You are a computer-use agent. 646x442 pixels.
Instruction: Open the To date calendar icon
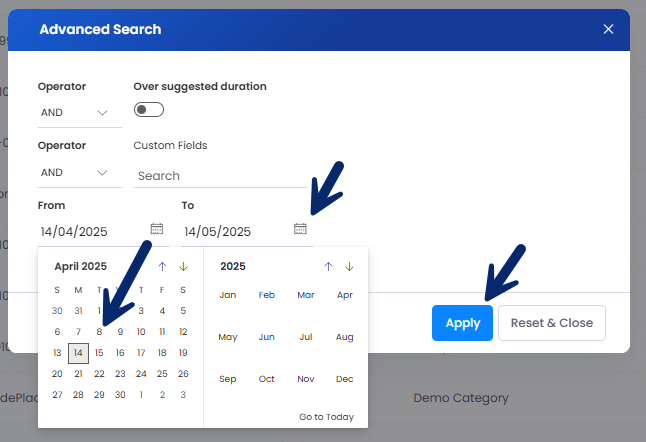click(300, 229)
